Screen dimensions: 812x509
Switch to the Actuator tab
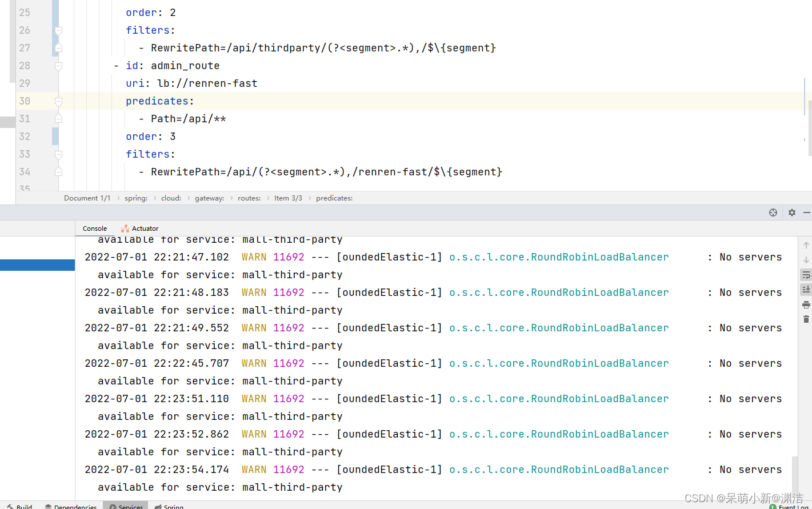click(140, 229)
